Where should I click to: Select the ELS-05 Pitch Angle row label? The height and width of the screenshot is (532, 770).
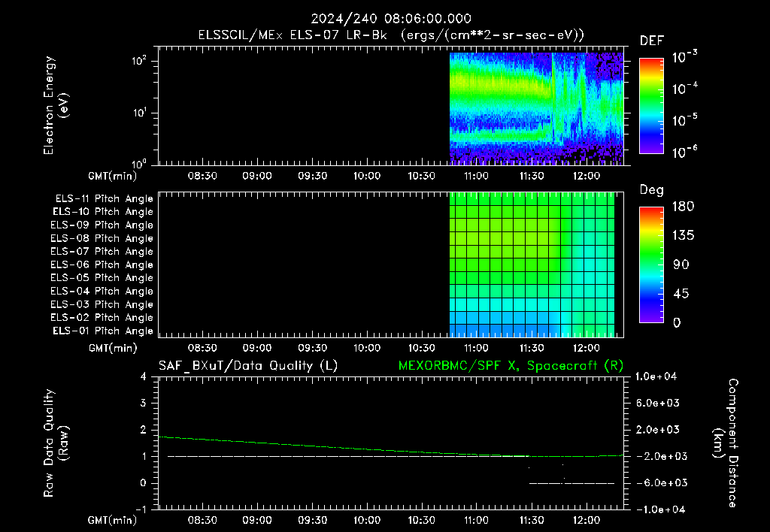click(102, 278)
